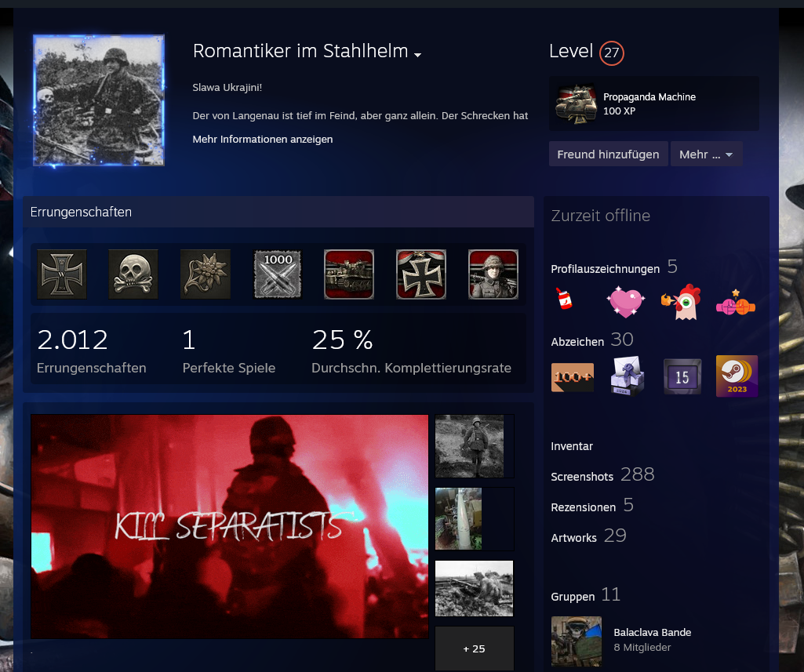
Task: Open the Balaclava Bande group
Action: (x=652, y=632)
